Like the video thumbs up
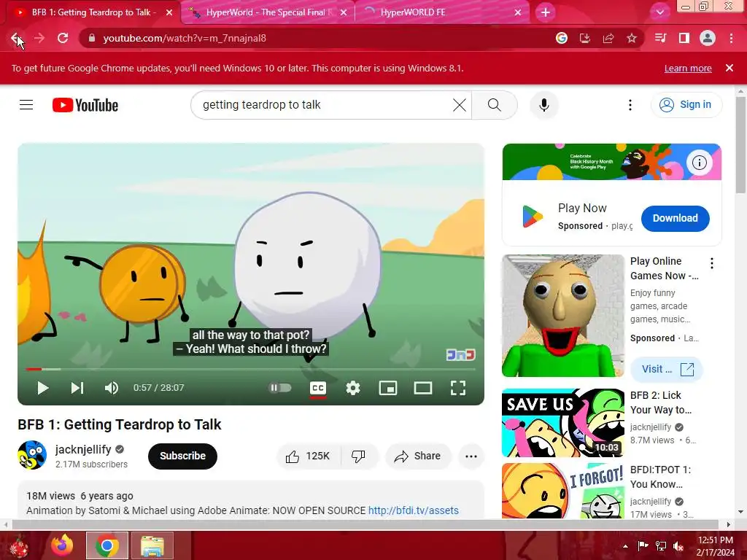747x560 pixels. 309,456
